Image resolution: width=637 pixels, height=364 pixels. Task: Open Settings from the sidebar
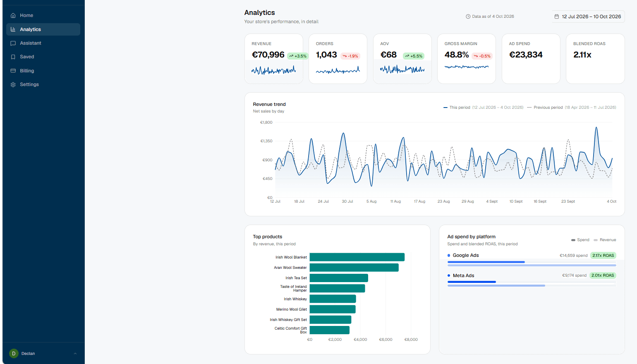coord(43,84)
